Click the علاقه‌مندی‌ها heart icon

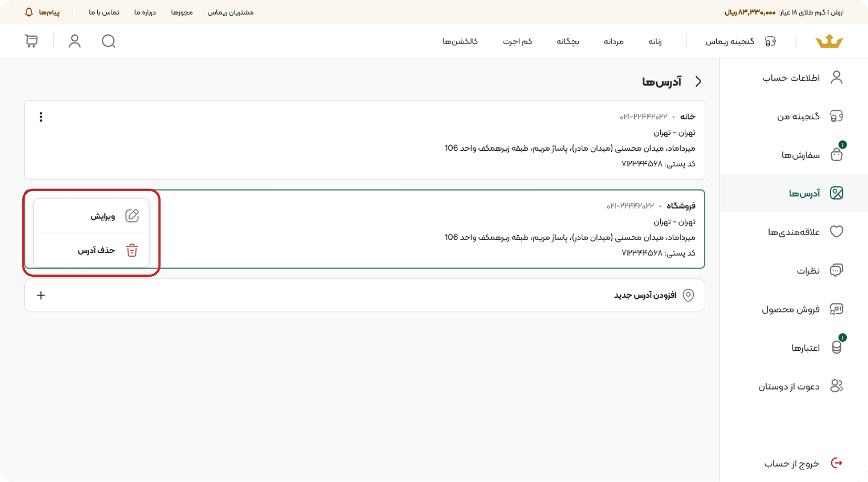click(x=836, y=232)
